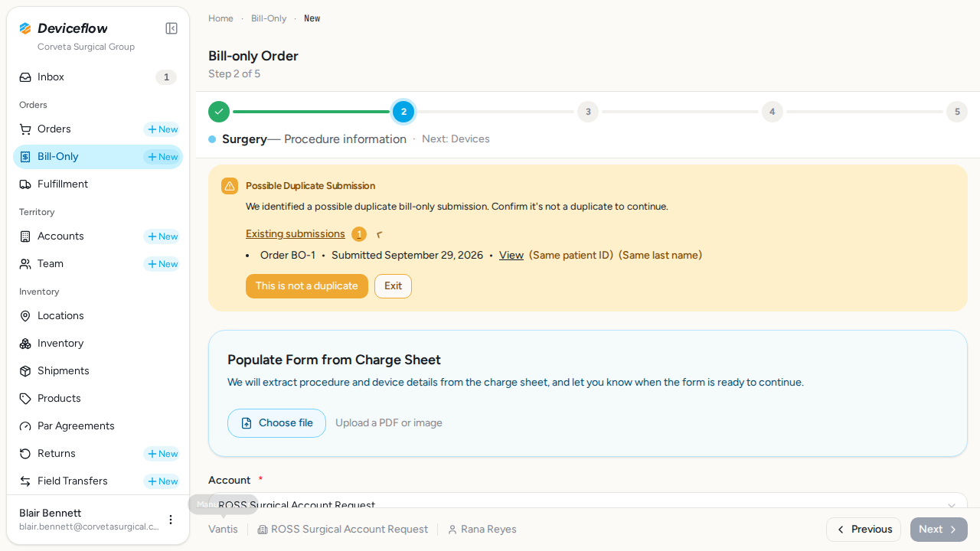The height and width of the screenshot is (551, 980).
Task: Click 'Vantis' in the footer bar
Action: point(223,530)
